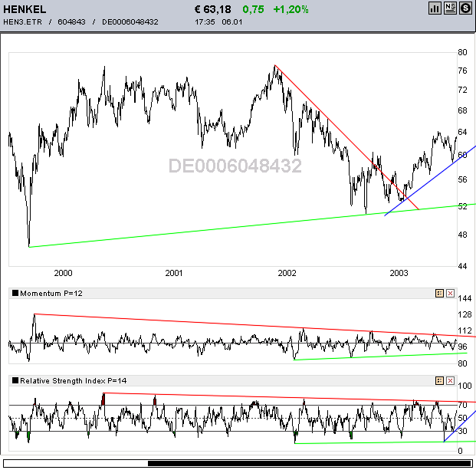This screenshot has height=470, width=476.
Task: Click black square beside Relative Strength Index
Action: [x=15, y=380]
